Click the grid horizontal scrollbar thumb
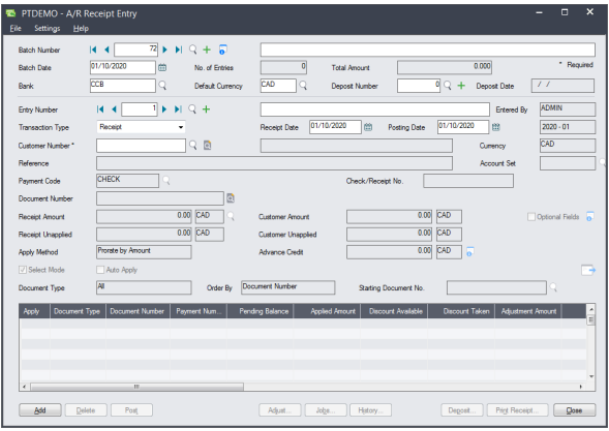 (x=137, y=387)
